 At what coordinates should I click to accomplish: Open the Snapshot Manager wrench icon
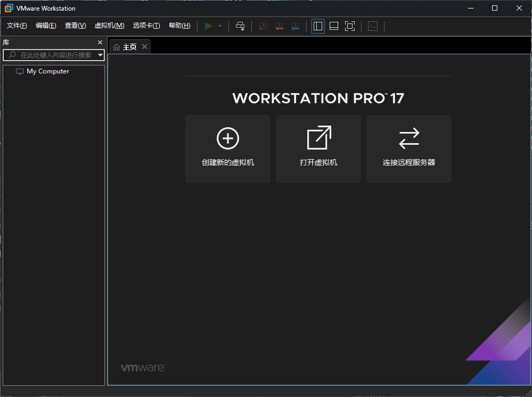click(x=295, y=26)
